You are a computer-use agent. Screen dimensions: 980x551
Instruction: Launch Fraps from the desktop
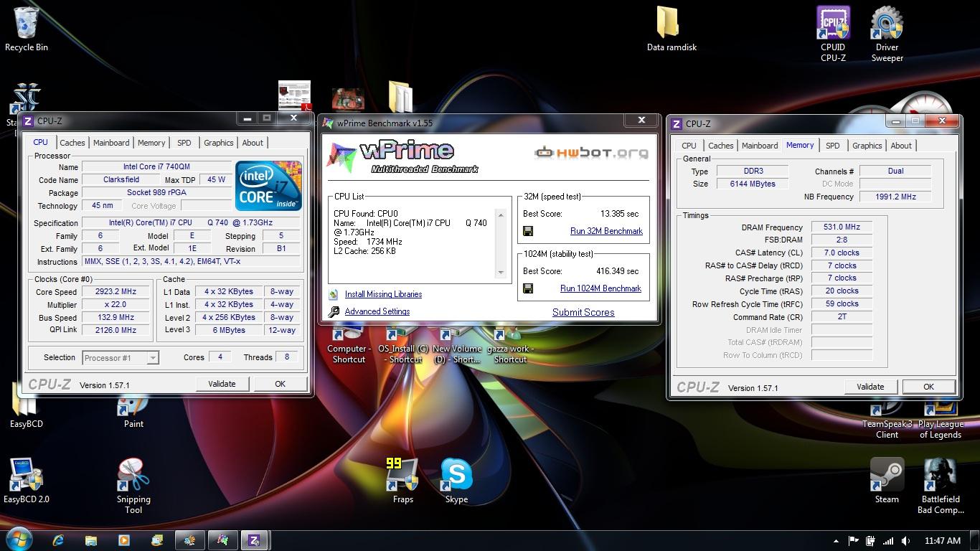[402, 481]
